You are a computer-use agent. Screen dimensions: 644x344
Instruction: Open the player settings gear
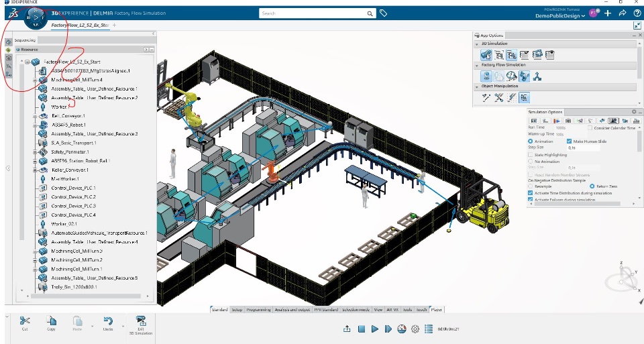tap(415, 329)
